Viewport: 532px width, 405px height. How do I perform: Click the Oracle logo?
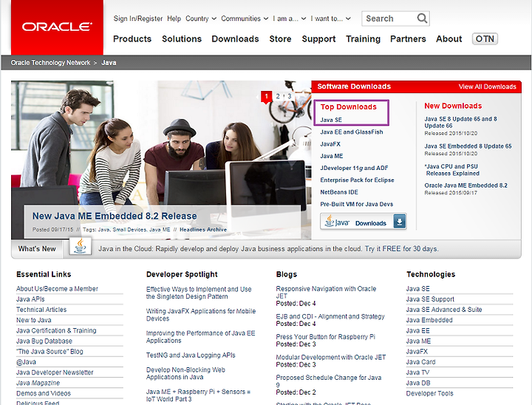[x=57, y=27]
